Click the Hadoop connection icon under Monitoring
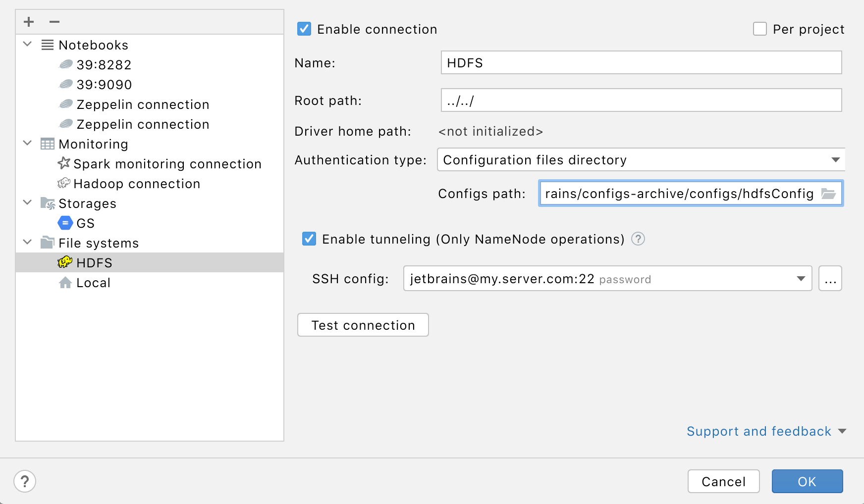This screenshot has height=504, width=864. click(x=63, y=183)
